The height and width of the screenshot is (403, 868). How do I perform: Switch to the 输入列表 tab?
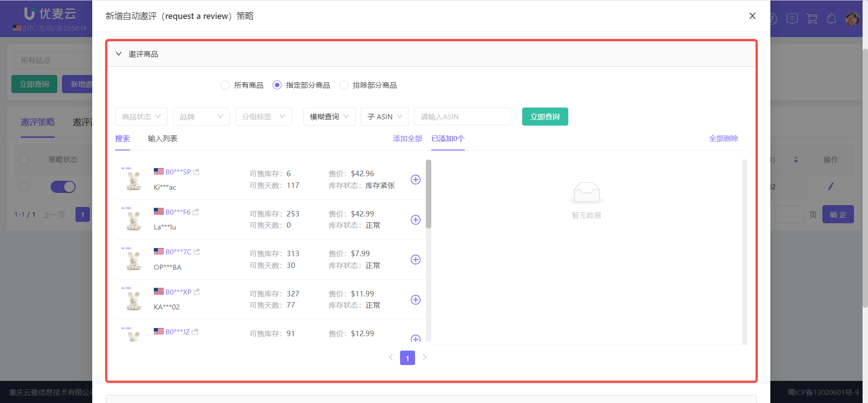162,139
